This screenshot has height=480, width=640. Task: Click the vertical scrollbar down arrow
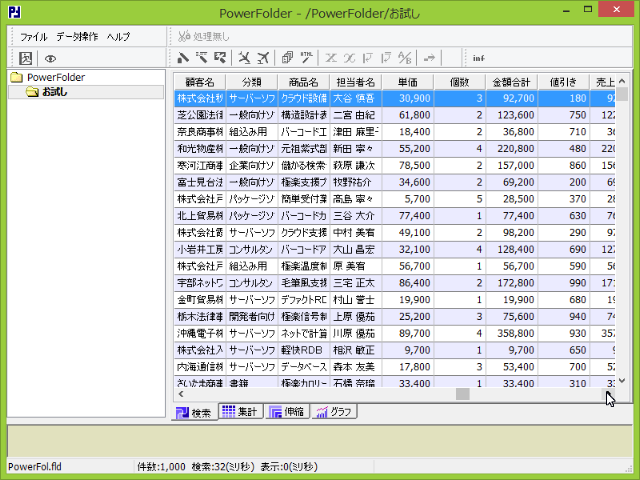(x=621, y=380)
